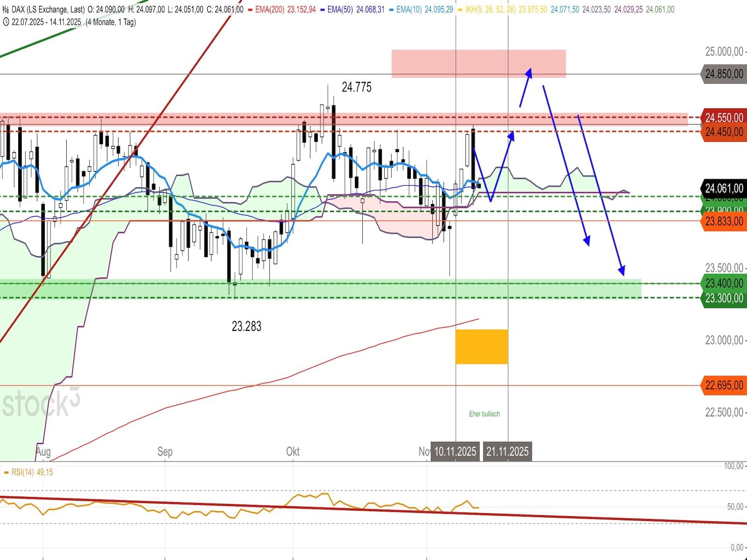
Task: Click the 24.775 high price annotation
Action: pyautogui.click(x=357, y=87)
